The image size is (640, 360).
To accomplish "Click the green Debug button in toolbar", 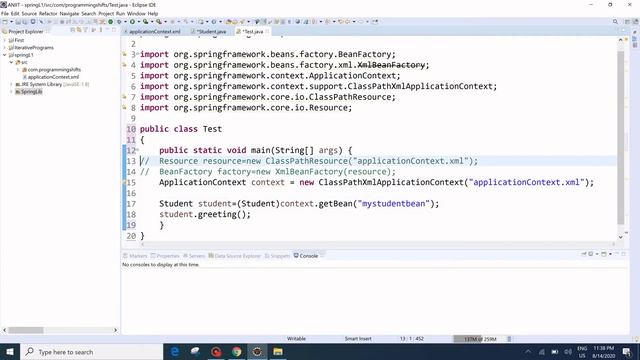I will point(111,22).
